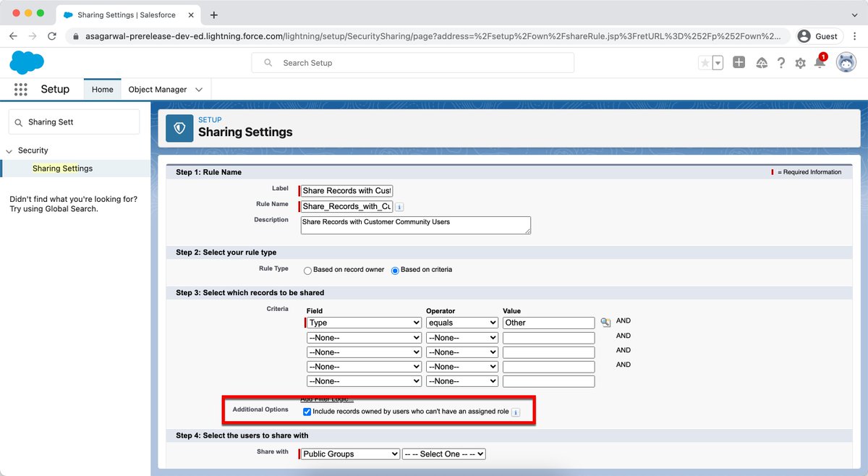Reload the page with refresh icon
This screenshot has width=868, height=476.
[x=52, y=36]
